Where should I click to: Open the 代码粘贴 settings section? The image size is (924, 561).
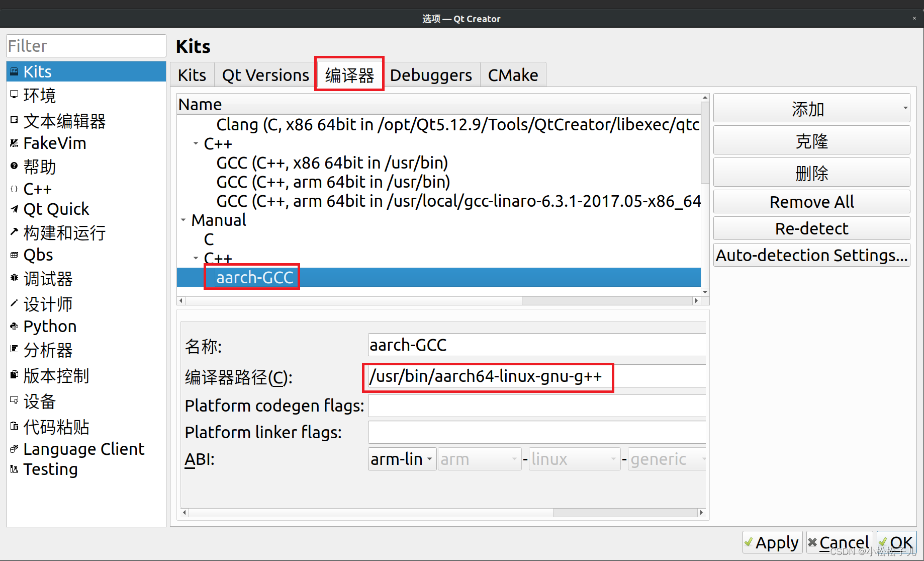[56, 427]
